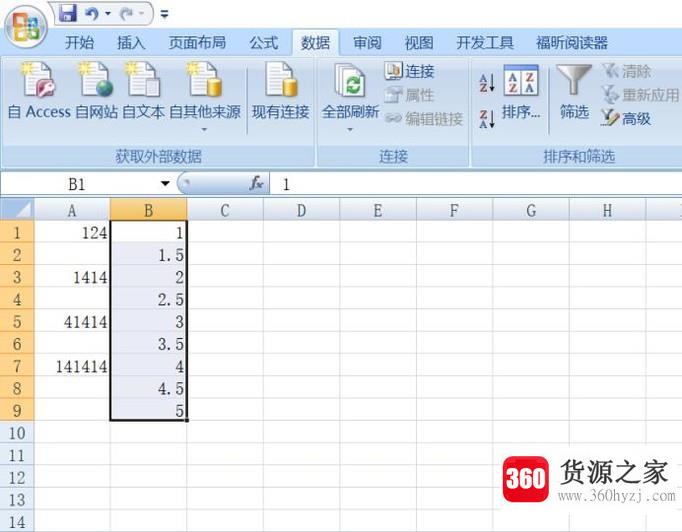Click the cell containing 2.5
Image resolution: width=682 pixels, height=532 pixels.
149,299
